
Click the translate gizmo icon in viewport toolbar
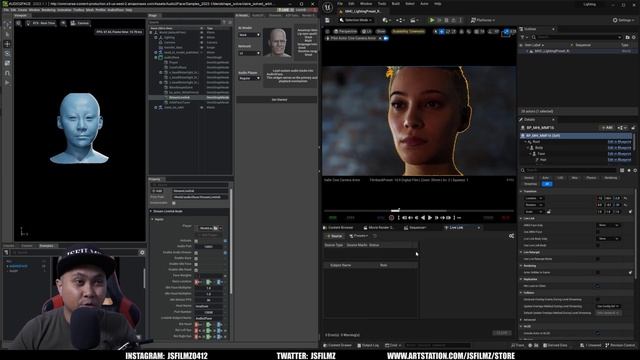pyautogui.click(x=442, y=31)
